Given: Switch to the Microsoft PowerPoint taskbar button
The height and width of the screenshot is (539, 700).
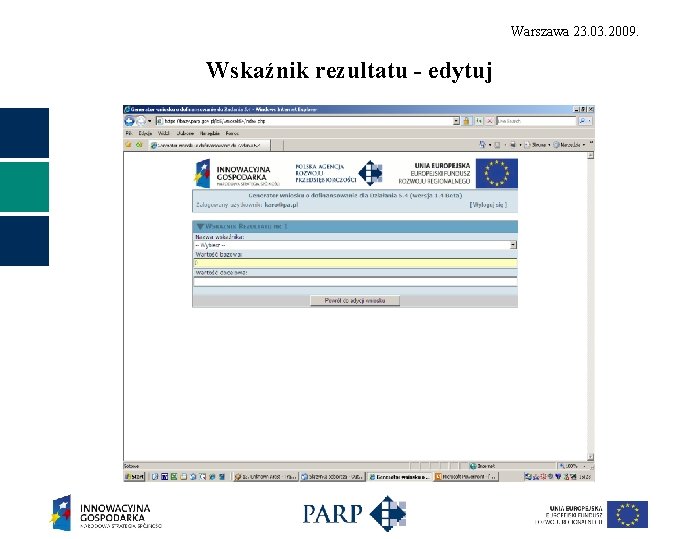Looking at the screenshot, I should click(x=466, y=477).
